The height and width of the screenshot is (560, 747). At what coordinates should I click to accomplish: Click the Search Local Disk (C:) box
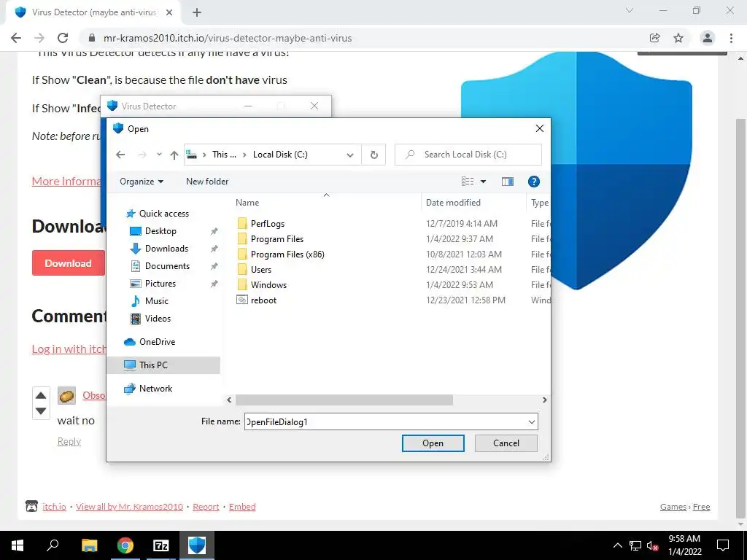[x=468, y=155]
